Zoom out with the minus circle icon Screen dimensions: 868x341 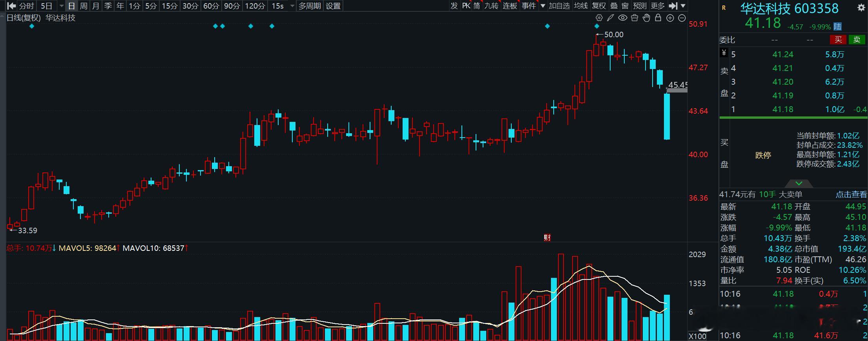682,18
